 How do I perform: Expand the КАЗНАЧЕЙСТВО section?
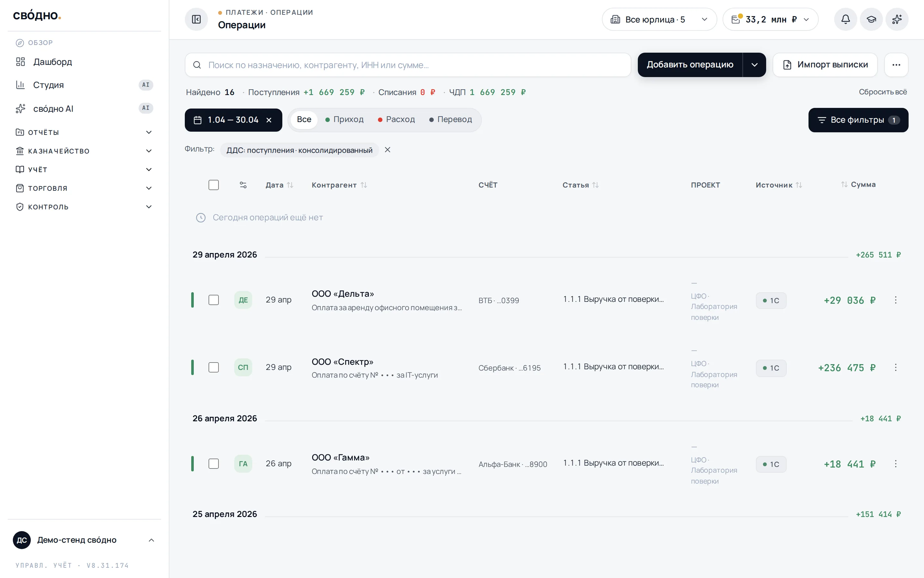84,151
